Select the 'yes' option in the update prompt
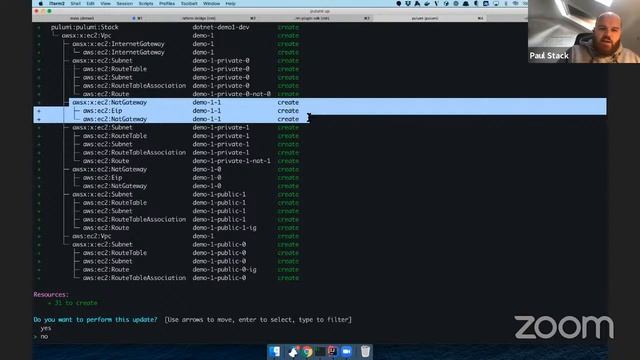This screenshot has width=640, height=360. pos(46,328)
